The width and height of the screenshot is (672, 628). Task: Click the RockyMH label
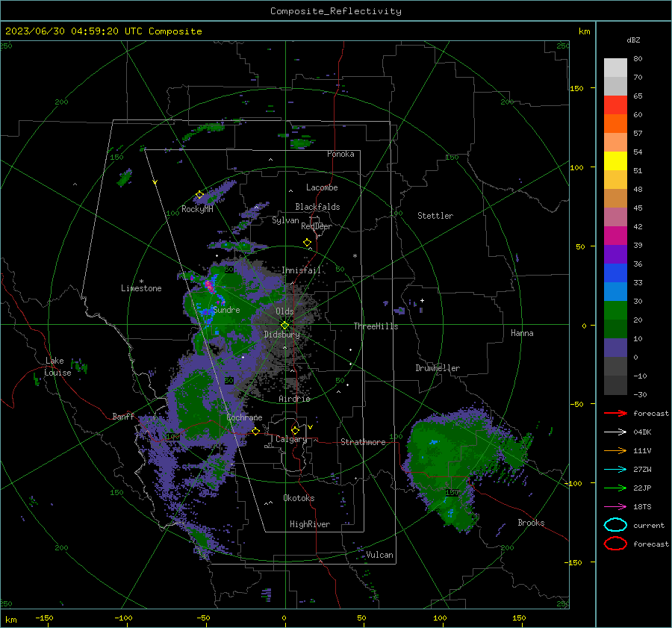pyautogui.click(x=197, y=209)
